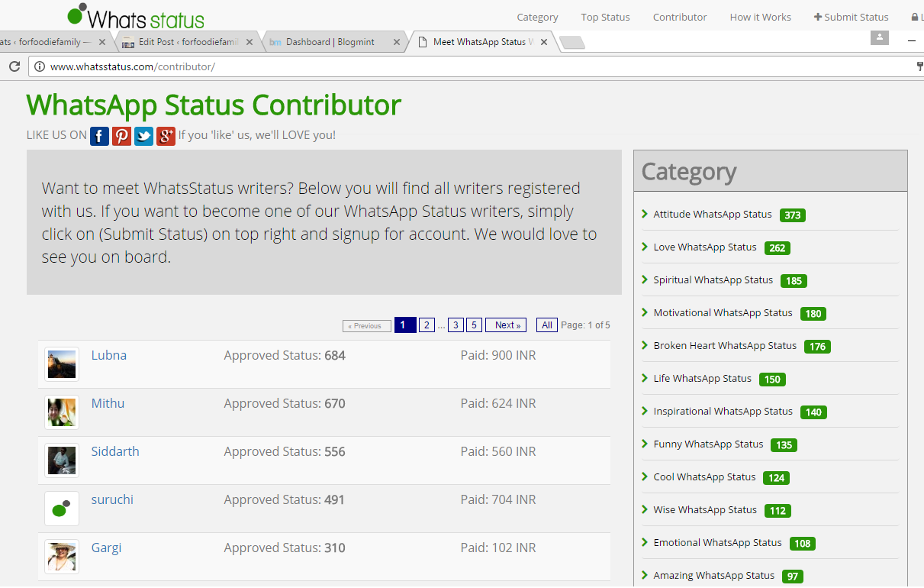
Task: Click the Twitter bird icon
Action: tap(143, 136)
